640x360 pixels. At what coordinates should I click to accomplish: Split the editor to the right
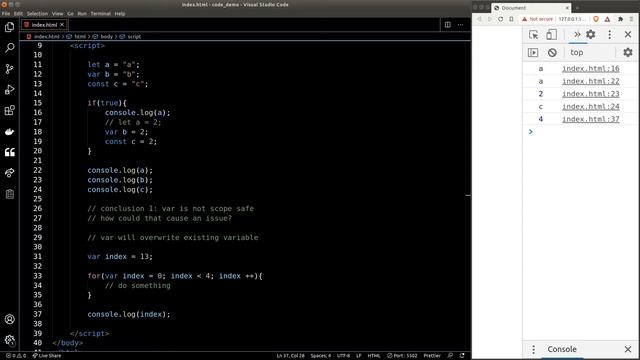pos(448,24)
